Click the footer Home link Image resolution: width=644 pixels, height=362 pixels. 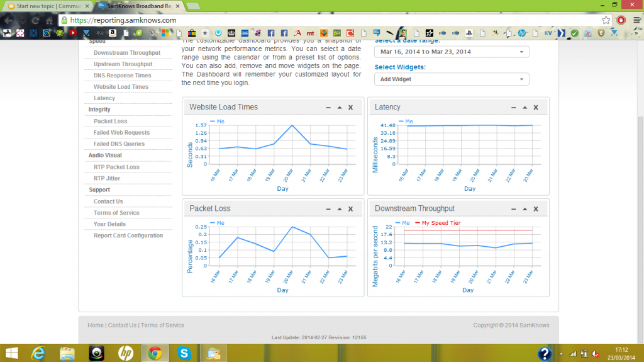(x=96, y=325)
